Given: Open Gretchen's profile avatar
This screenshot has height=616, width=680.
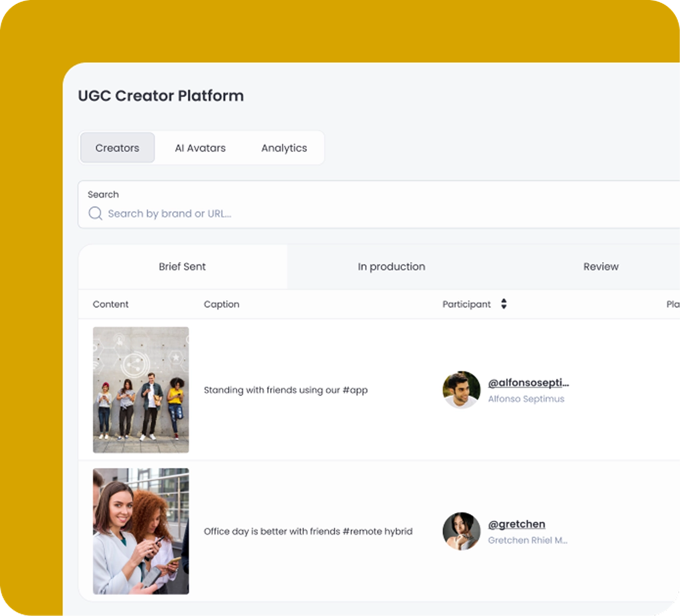Looking at the screenshot, I should click(461, 531).
